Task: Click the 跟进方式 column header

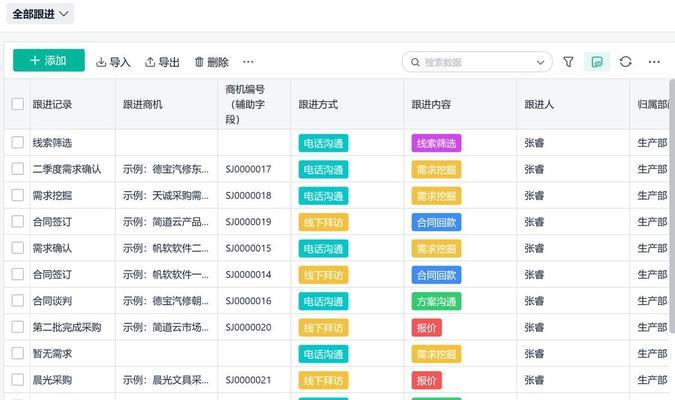Action: (x=318, y=104)
